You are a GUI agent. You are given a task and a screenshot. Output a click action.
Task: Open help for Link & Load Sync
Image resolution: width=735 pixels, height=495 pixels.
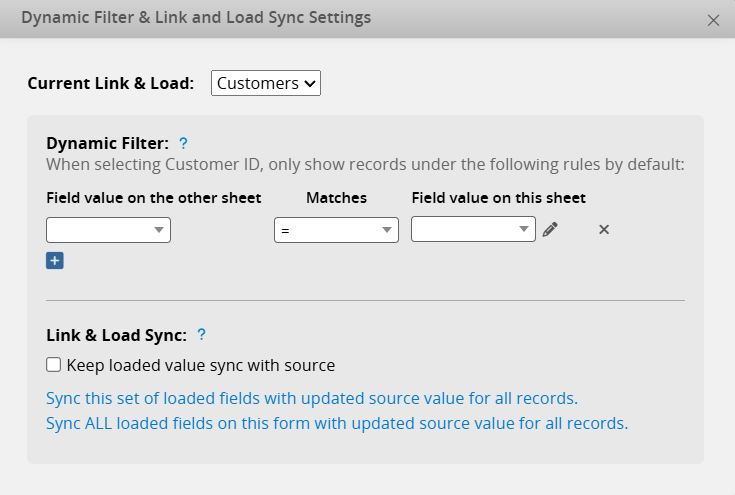pos(201,335)
